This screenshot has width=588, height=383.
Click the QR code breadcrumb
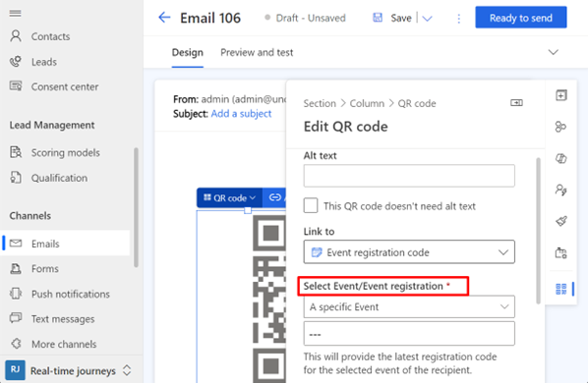click(417, 103)
